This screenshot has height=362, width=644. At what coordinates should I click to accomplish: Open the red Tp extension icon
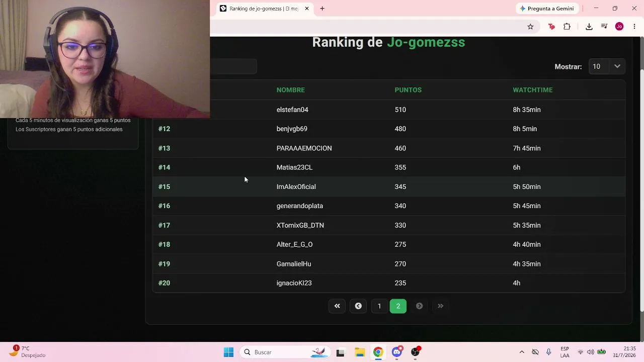click(x=551, y=27)
